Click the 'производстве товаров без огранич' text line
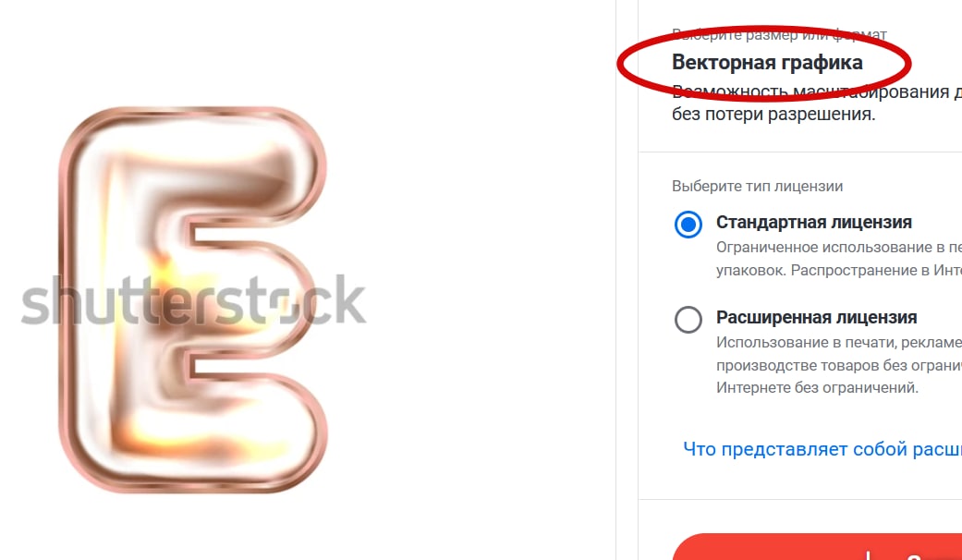Image resolution: width=962 pixels, height=560 pixels. [x=839, y=365]
